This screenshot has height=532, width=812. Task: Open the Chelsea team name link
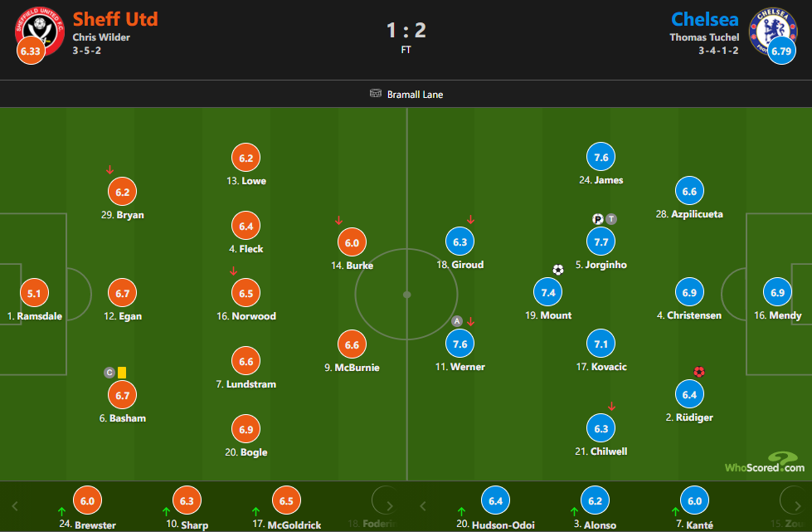[x=705, y=19]
